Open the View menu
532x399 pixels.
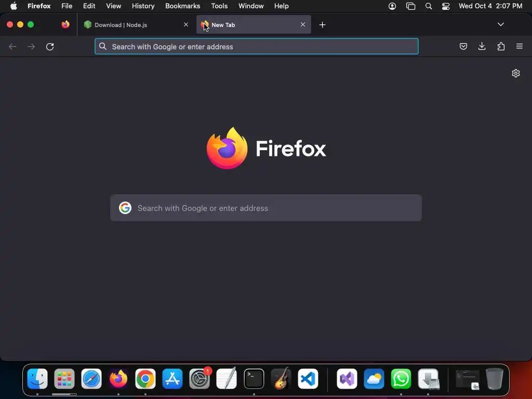[x=114, y=6]
